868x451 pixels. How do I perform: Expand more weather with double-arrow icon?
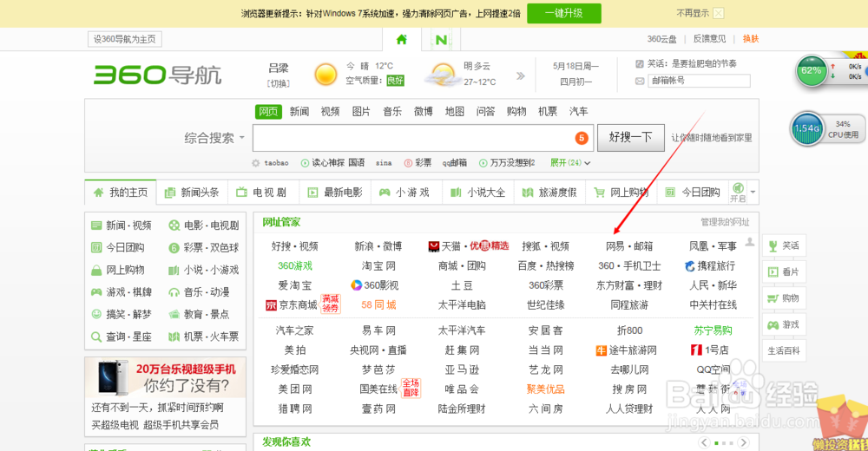(520, 75)
